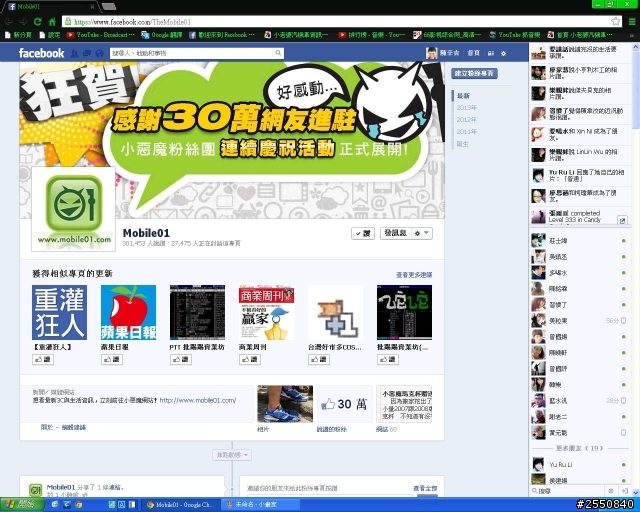This screenshot has width=640, height=512.
Task: Jump to 2012年 in the timeline
Action: click(x=467, y=120)
